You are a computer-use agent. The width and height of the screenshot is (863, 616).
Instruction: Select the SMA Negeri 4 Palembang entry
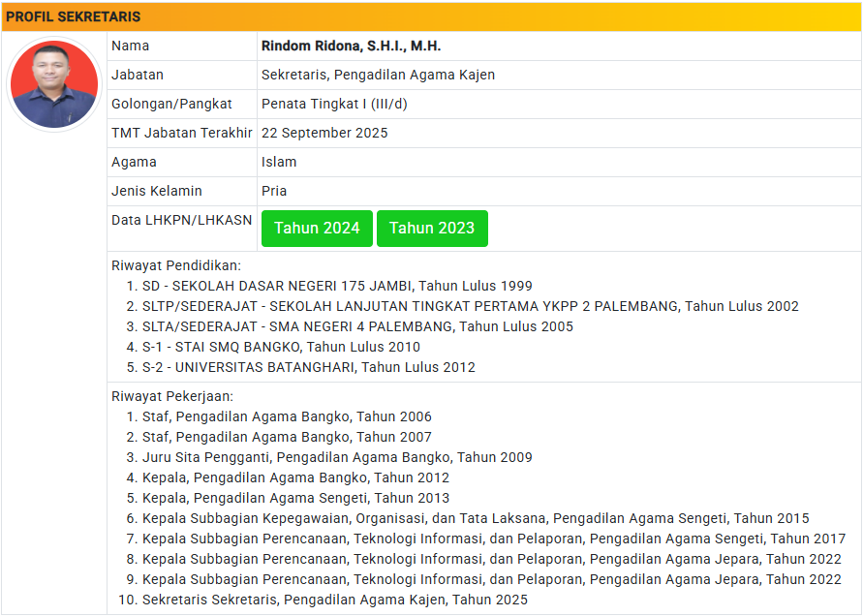[x=357, y=326]
